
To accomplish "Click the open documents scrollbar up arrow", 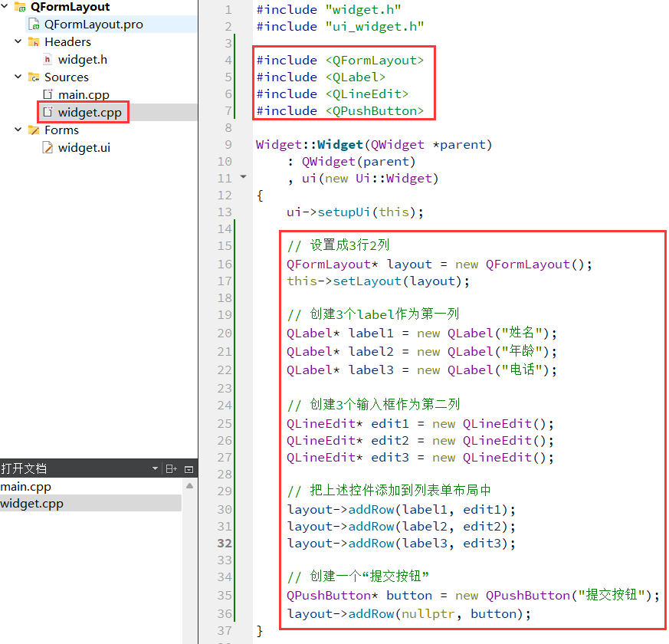I will (190, 485).
